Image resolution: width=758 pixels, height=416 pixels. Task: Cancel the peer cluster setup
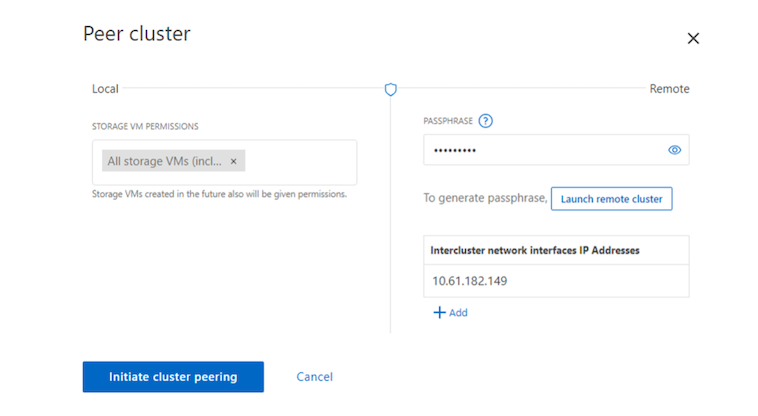[314, 377]
